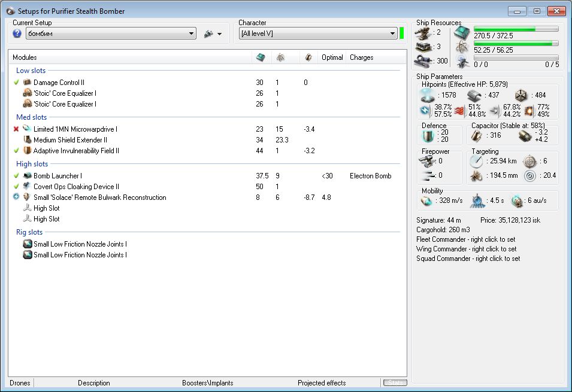Click the blue help question mark icon
The width and height of the screenshot is (572, 392).
coord(17,34)
